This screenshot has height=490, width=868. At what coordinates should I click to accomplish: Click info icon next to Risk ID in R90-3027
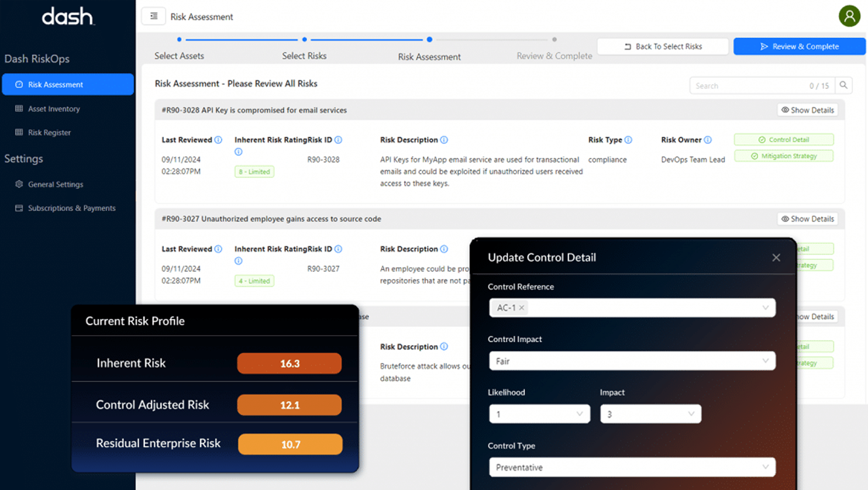338,249
